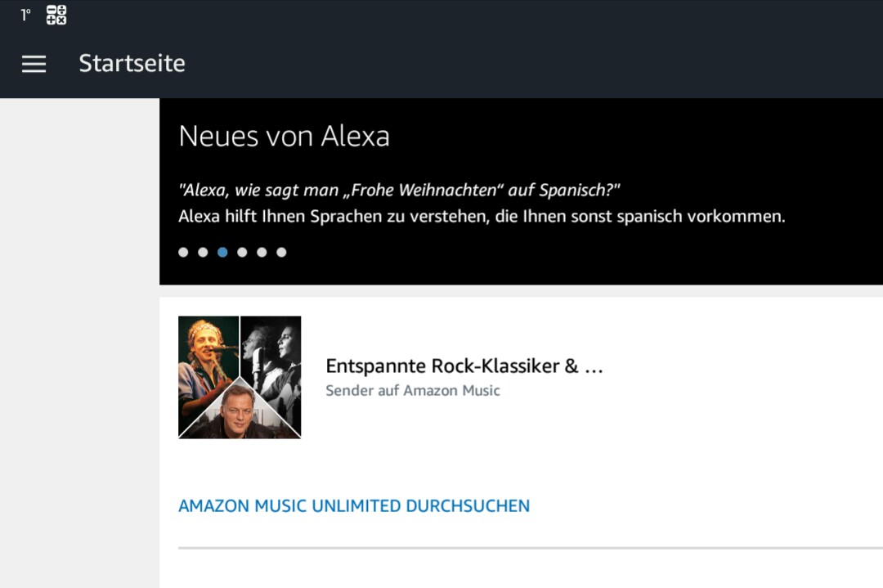Click the "Sender auf Amazon Music" subtitle
The image size is (883, 588).
412,390
